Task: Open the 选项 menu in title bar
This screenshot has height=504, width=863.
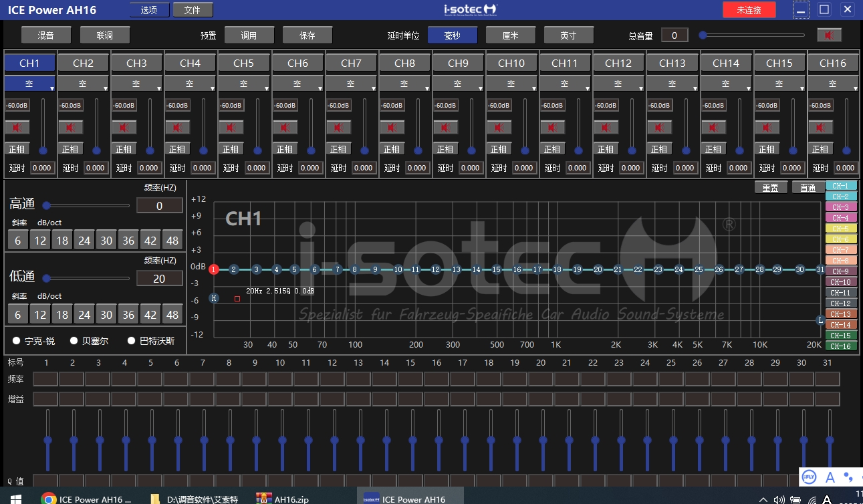Action: [149, 10]
